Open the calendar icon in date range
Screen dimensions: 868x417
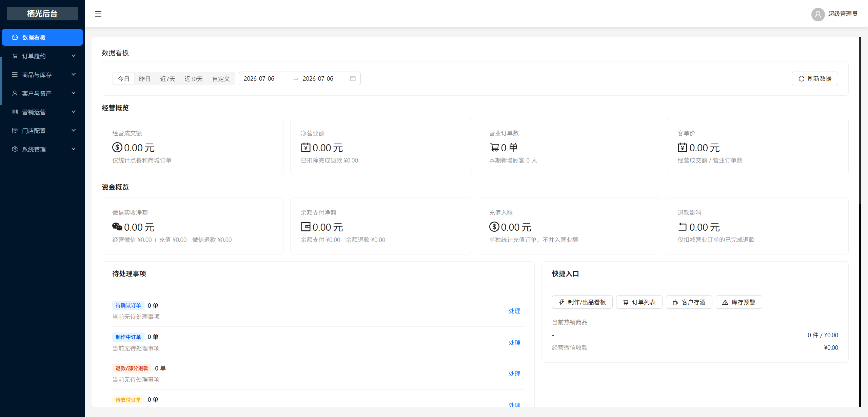click(x=353, y=78)
